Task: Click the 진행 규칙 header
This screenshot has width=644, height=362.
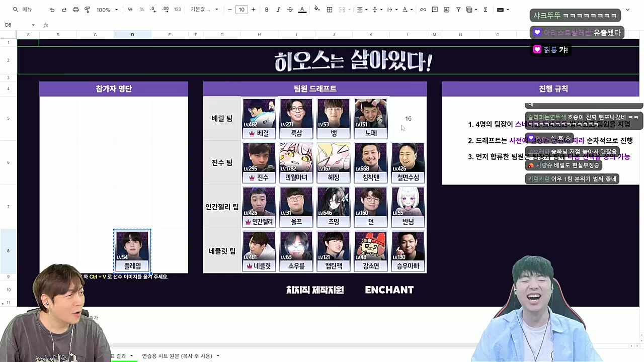Action: 540,89
